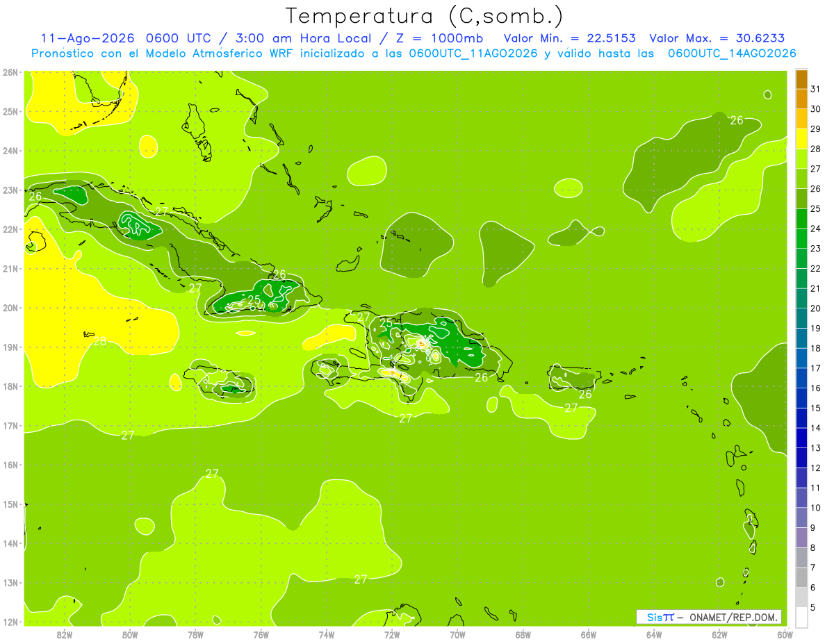Click the "78W" longitude axis label
Image resolution: width=834 pixels, height=644 pixels.
tap(195, 634)
